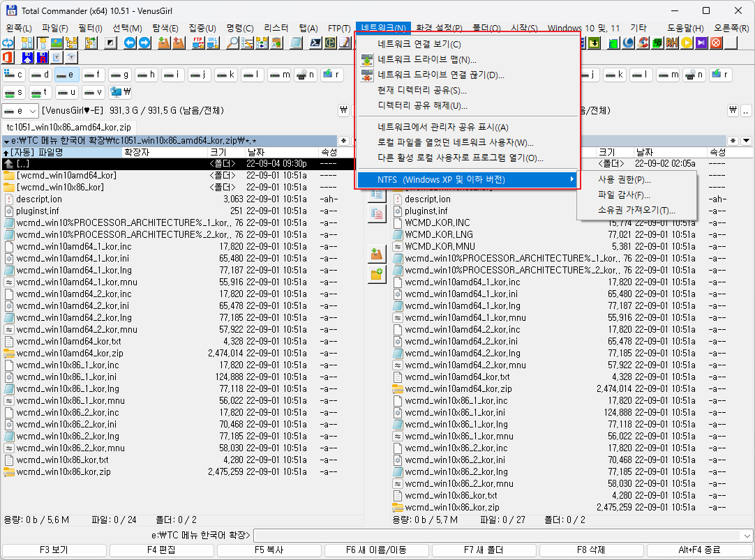Click F8 삭제 function button

click(591, 550)
